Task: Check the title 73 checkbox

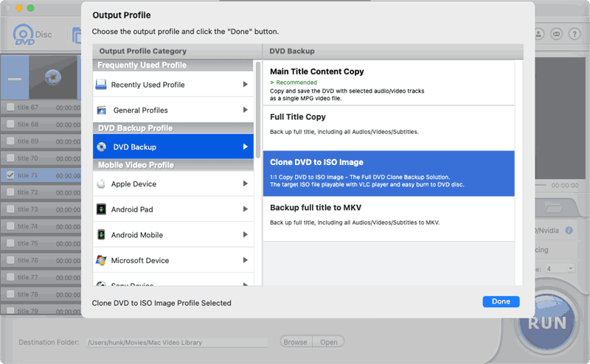Action: (10, 209)
